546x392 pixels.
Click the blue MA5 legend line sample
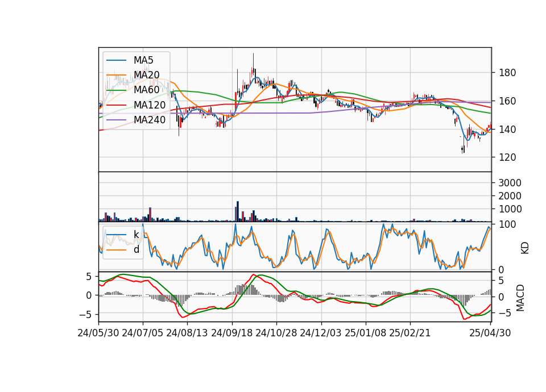point(116,60)
